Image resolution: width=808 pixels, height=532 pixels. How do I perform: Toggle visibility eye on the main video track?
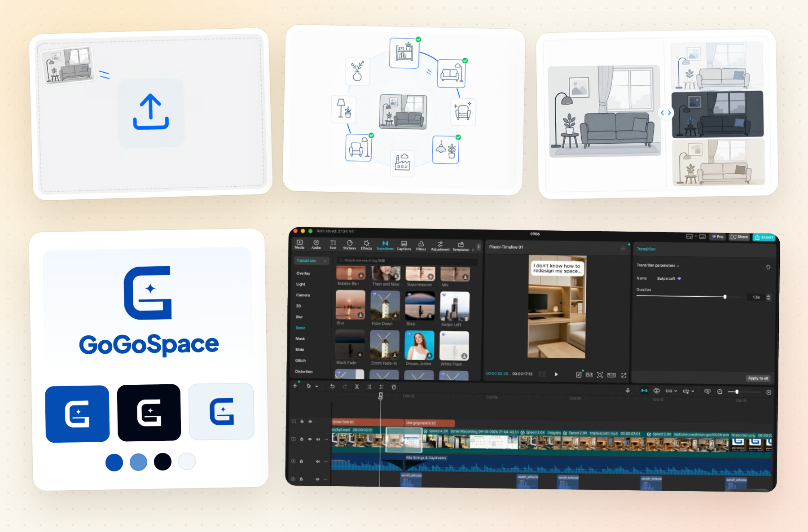pyautogui.click(x=310, y=439)
